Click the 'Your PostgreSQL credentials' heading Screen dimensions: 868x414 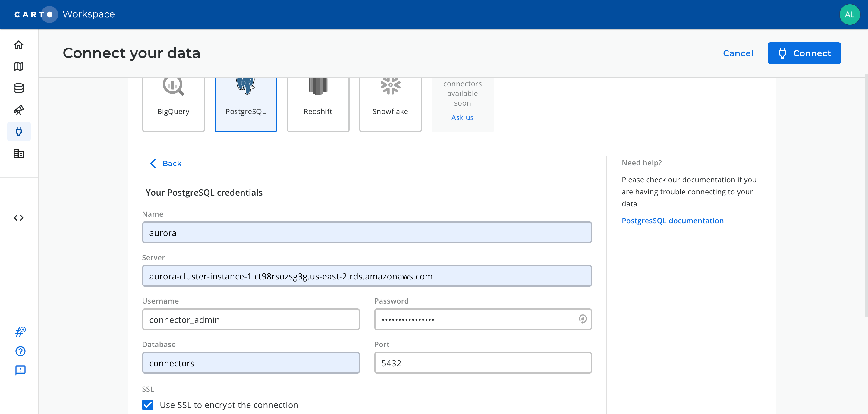pyautogui.click(x=204, y=192)
